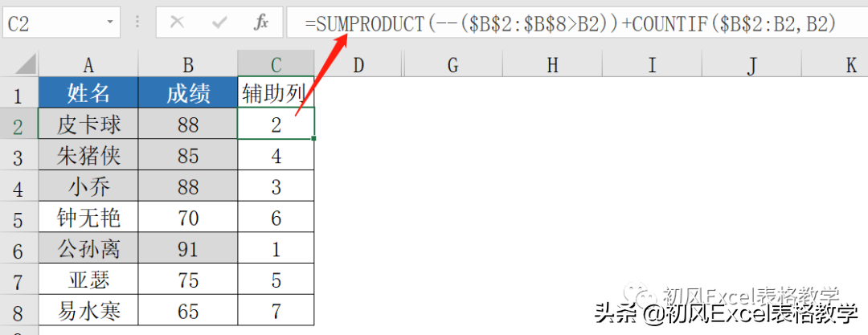The width and height of the screenshot is (868, 335).
Task: Select the cell containing 公孙离
Action: tap(88, 247)
